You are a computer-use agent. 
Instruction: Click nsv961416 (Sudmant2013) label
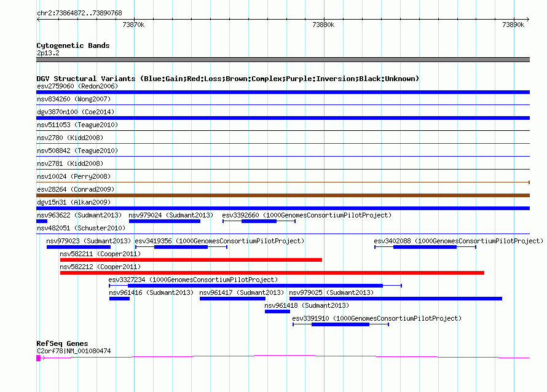[151, 292]
